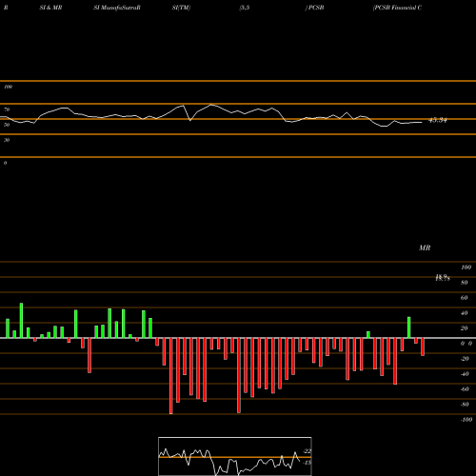Click the mini chart thumbnail at bottom
The width and height of the screenshot is (476, 476).
235,456
